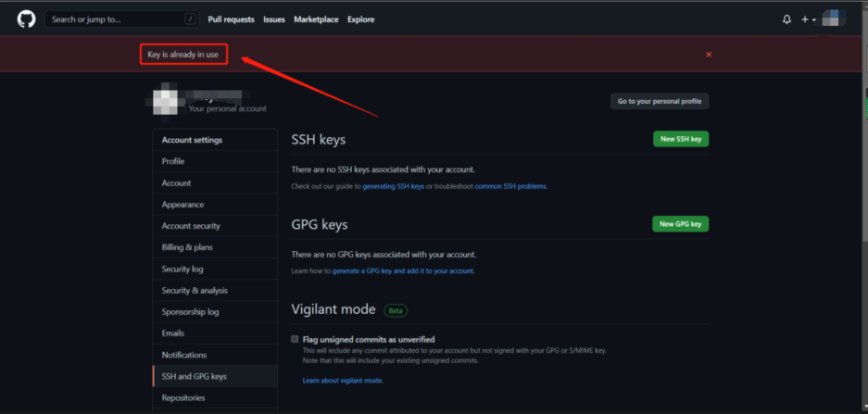Viewport: 868px width, 414px height.
Task: Open the 'common SSH problems' link
Action: point(511,186)
